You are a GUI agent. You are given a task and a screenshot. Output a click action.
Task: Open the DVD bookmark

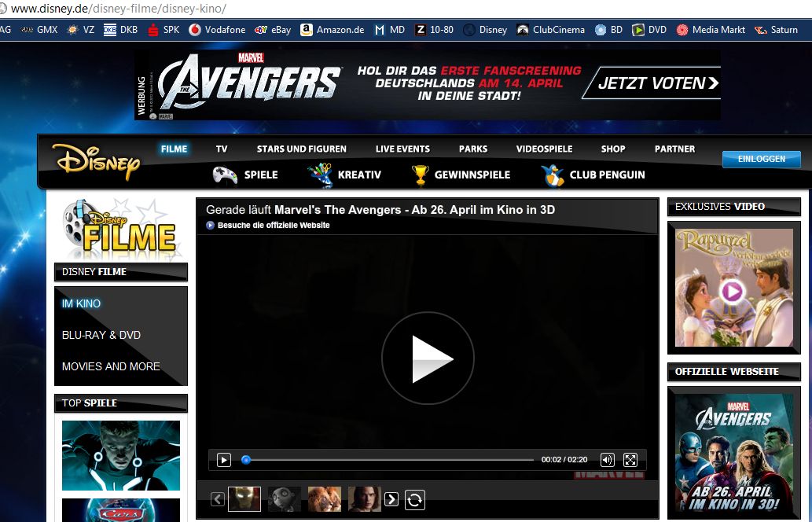[x=648, y=30]
